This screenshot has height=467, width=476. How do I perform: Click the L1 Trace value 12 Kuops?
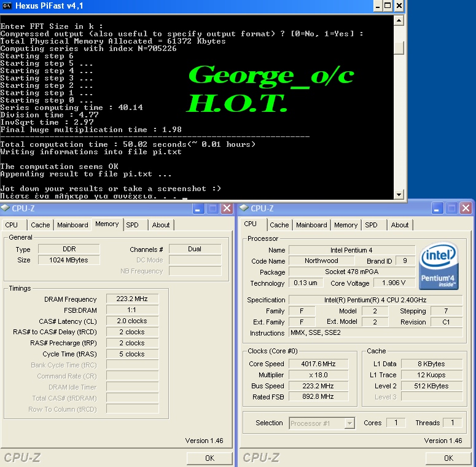432,375
